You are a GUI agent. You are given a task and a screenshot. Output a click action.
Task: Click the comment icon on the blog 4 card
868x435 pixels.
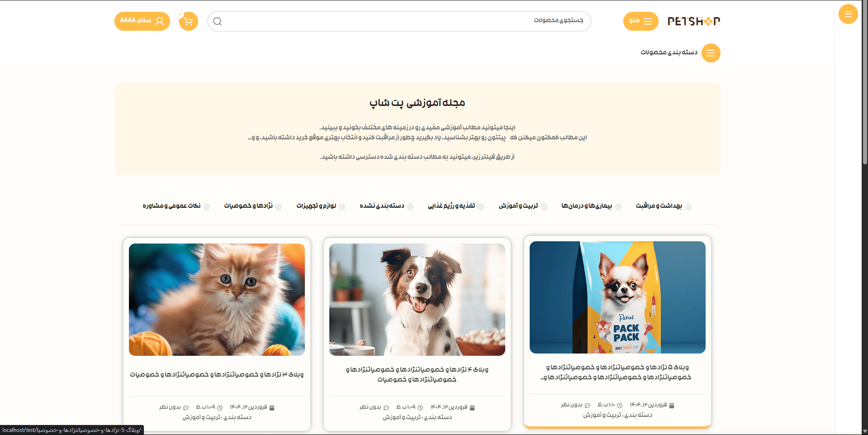point(386,408)
